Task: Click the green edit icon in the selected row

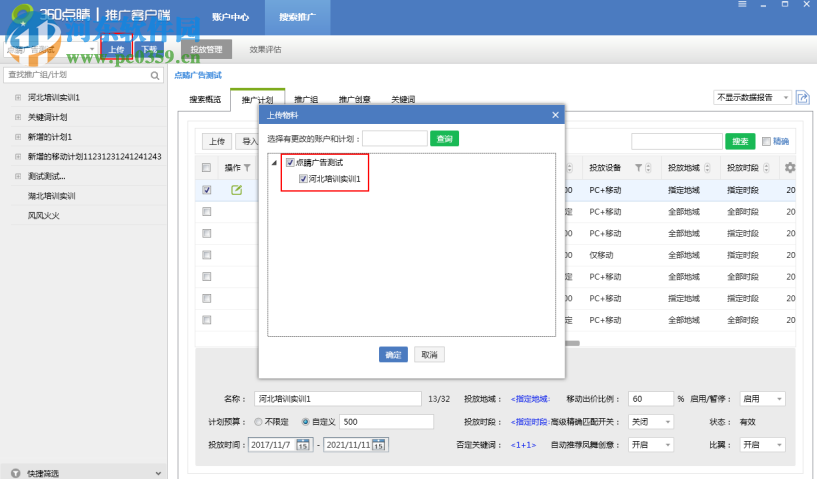Action: click(237, 190)
